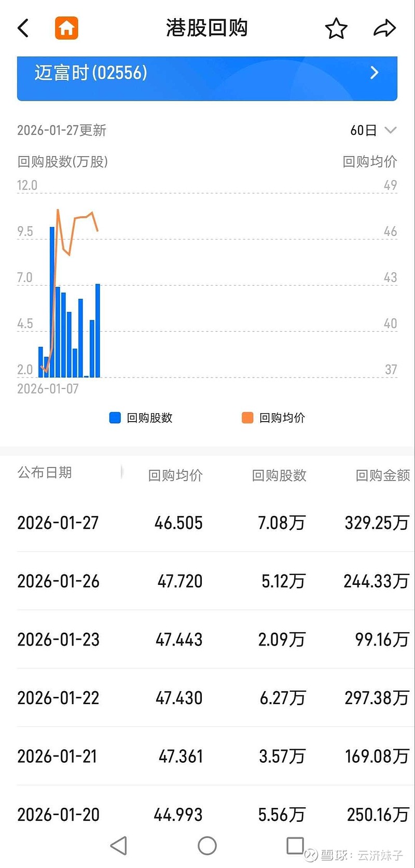Viewport: 415px width, 868px height.
Task: Click average price 46.505
Action: click(178, 523)
